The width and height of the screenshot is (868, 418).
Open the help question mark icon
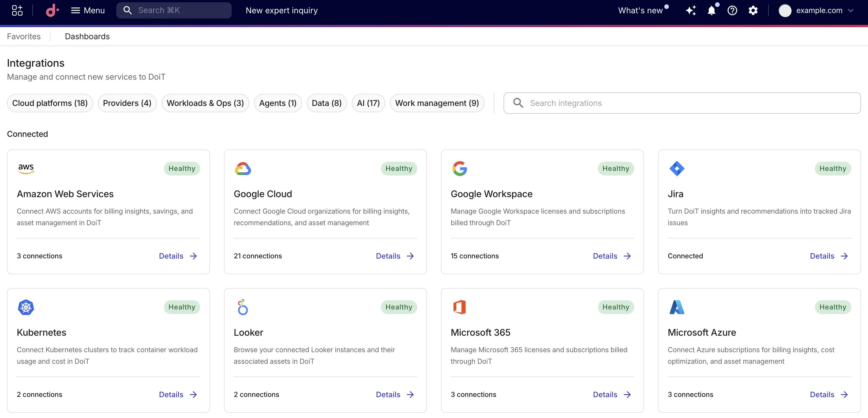pos(732,10)
